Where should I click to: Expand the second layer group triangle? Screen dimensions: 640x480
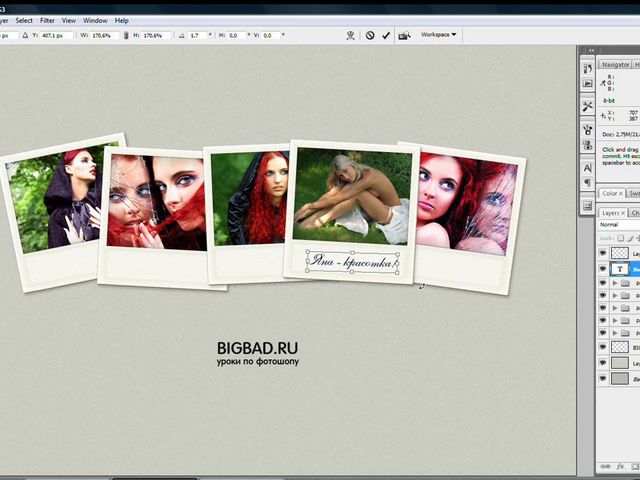click(615, 295)
